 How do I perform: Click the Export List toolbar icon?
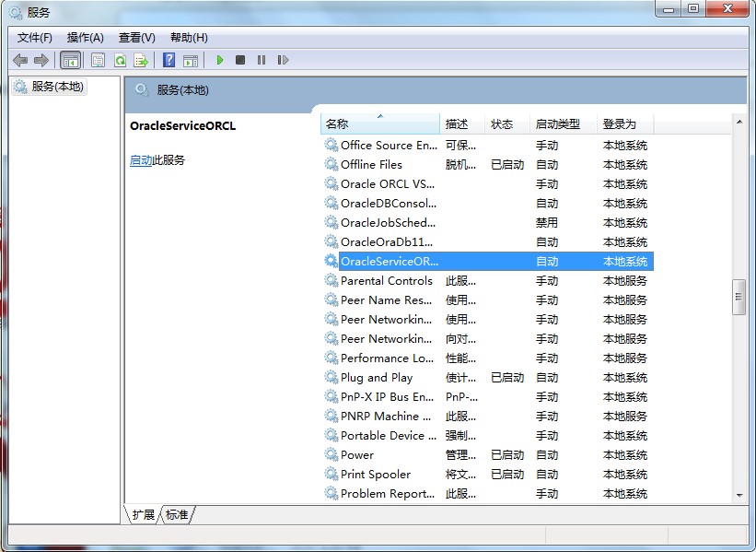(141, 60)
